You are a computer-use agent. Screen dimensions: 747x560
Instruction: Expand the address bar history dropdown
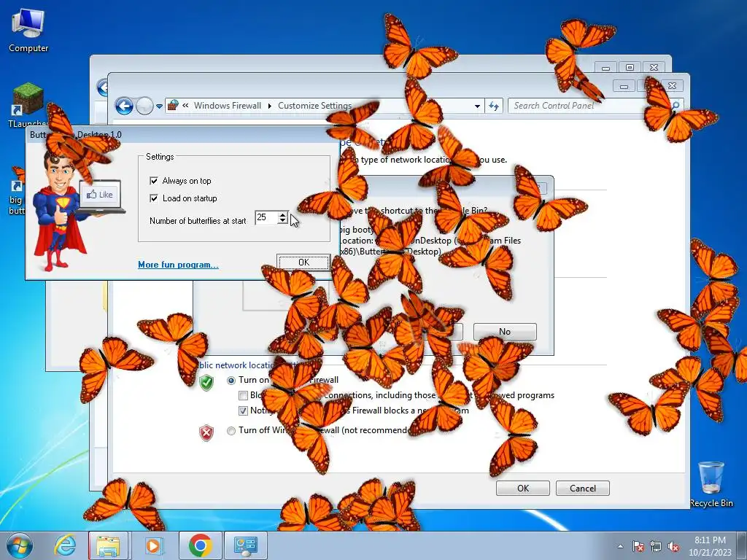coord(477,106)
